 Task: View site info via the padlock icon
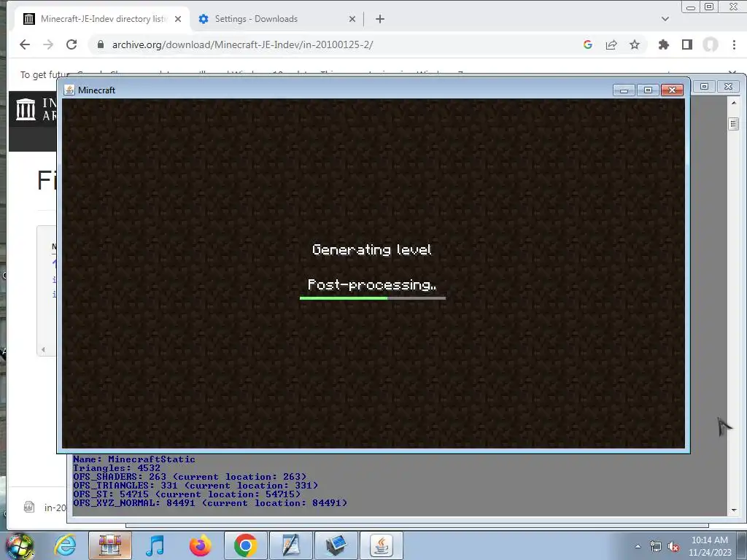click(x=100, y=44)
